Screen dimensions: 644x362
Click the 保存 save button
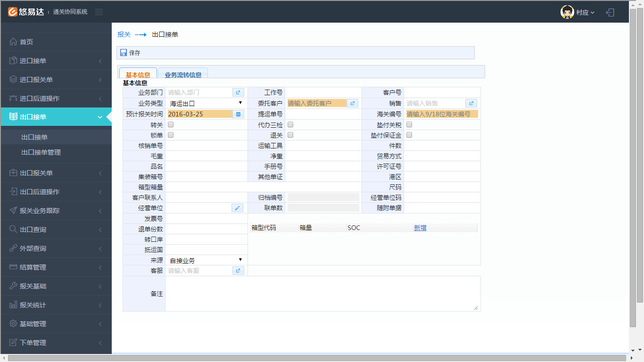pyautogui.click(x=131, y=53)
